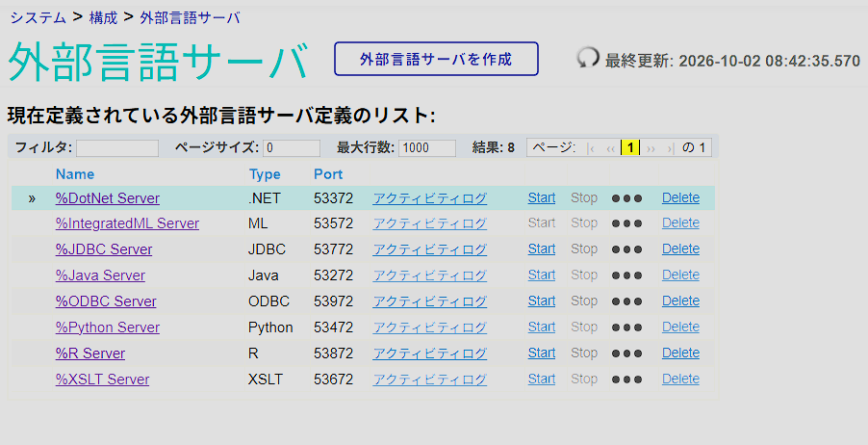This screenshot has width=868, height=445.
Task: Delete the %DotNet Server definition
Action: click(681, 197)
